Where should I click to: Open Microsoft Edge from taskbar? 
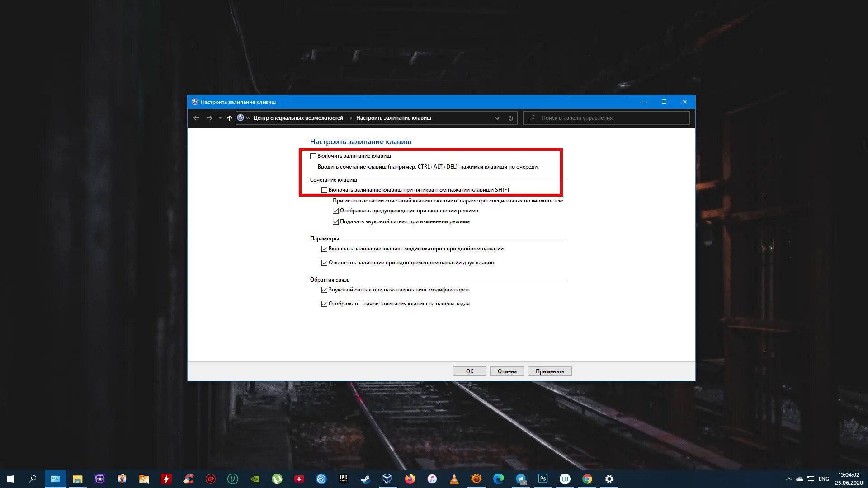[499, 479]
